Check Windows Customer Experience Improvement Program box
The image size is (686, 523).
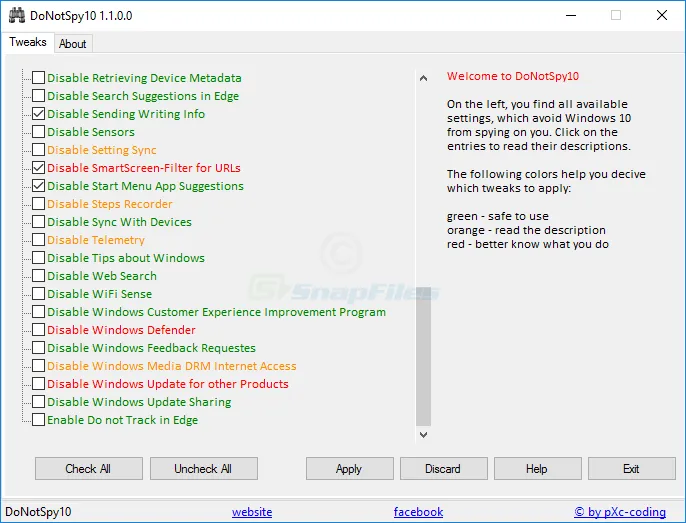coord(38,312)
